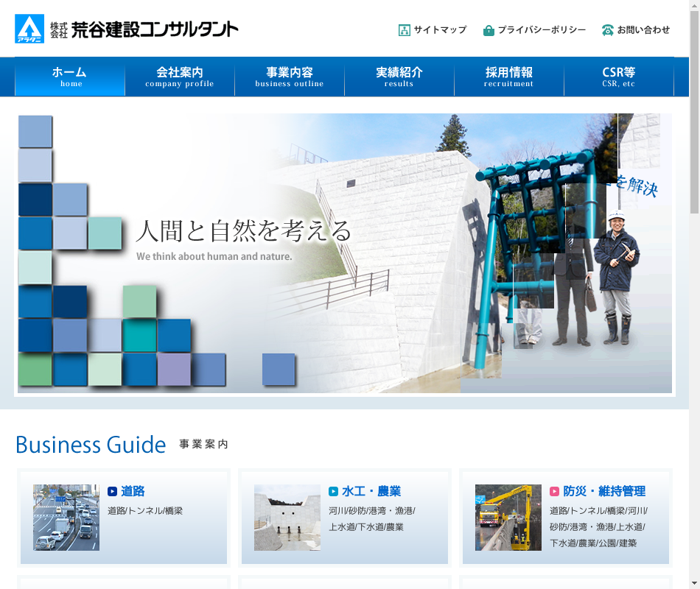Open the プライバシーポリシー link
Viewport: 700px width, 589px height.
[542, 30]
